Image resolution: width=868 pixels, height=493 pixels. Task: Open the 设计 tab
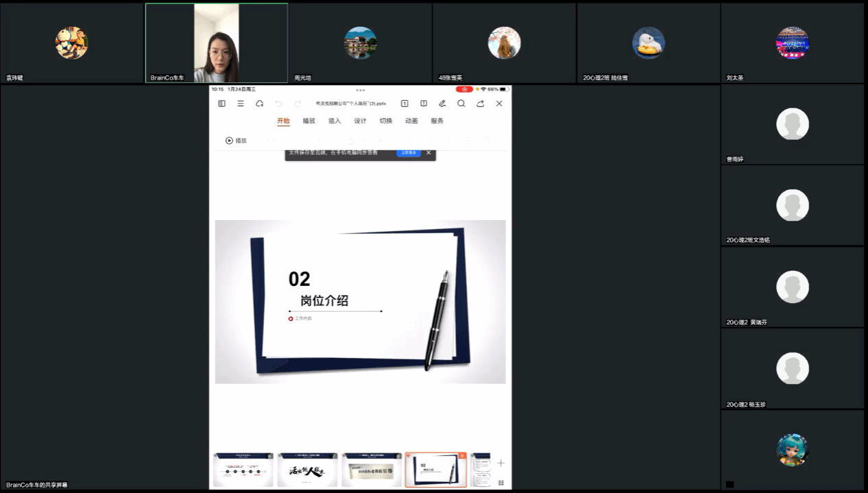coord(360,121)
